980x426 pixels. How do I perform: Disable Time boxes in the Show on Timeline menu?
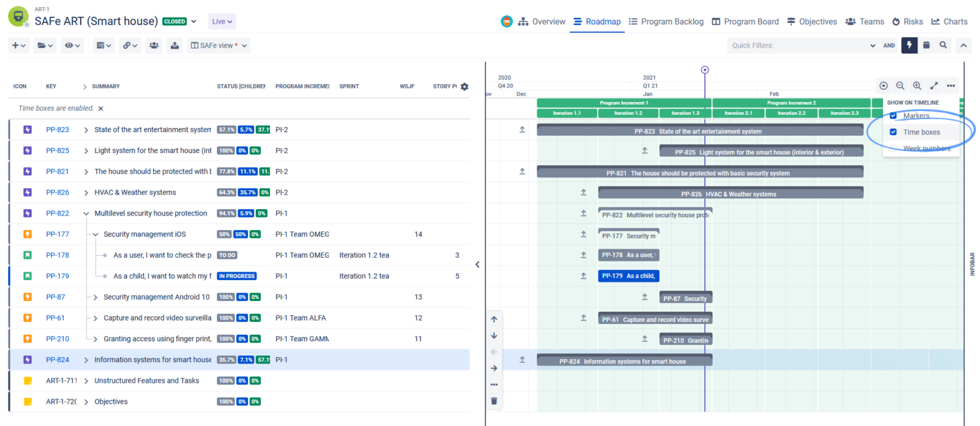pos(893,132)
